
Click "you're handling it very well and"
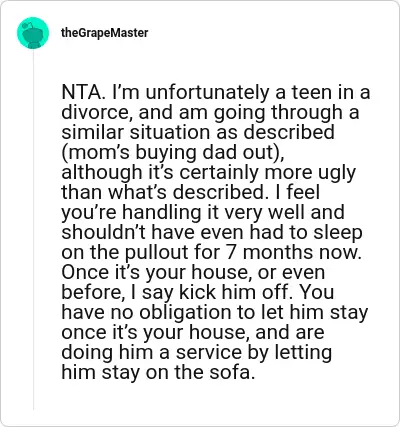pos(203,213)
